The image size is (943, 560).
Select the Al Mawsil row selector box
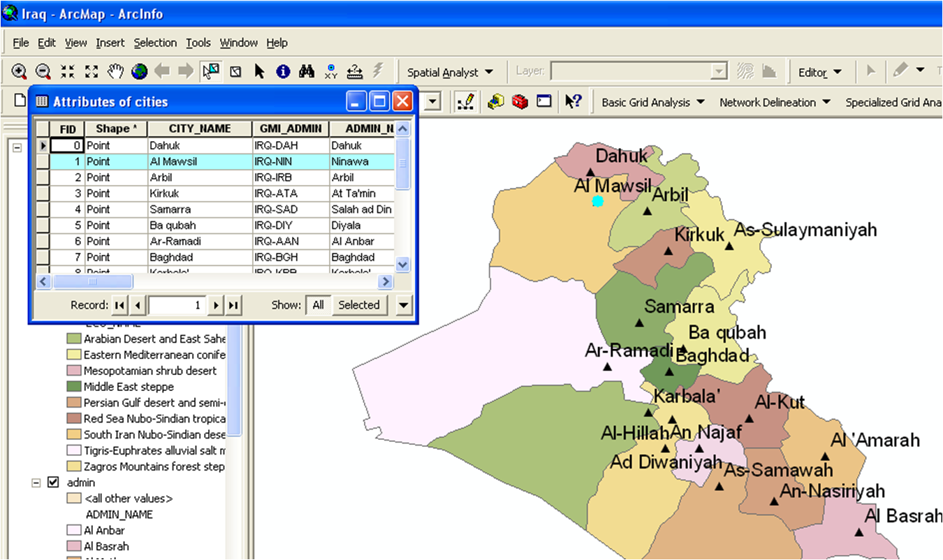tap(43, 161)
